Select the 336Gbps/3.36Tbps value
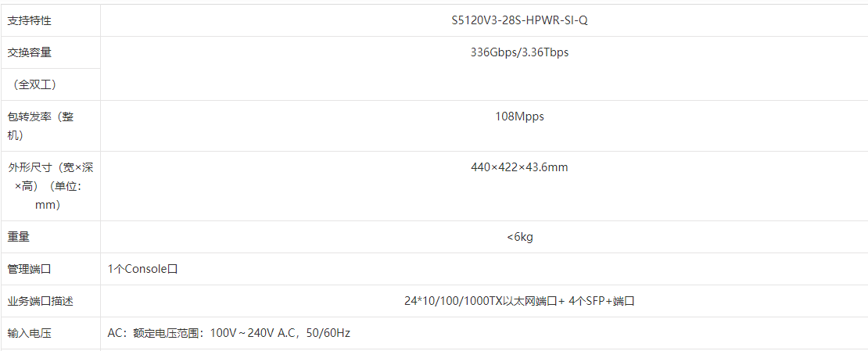868x351 pixels. [519, 52]
